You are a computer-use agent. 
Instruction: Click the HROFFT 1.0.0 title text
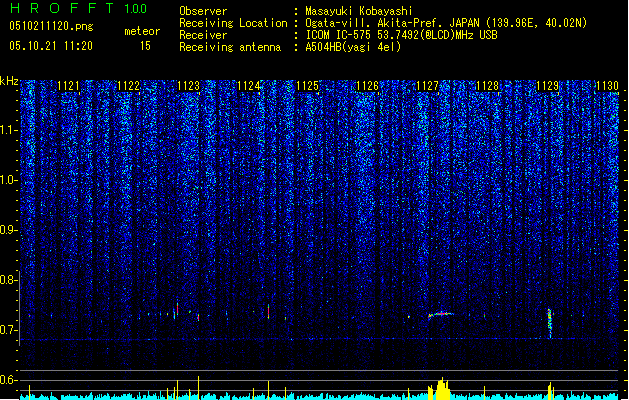(78, 8)
